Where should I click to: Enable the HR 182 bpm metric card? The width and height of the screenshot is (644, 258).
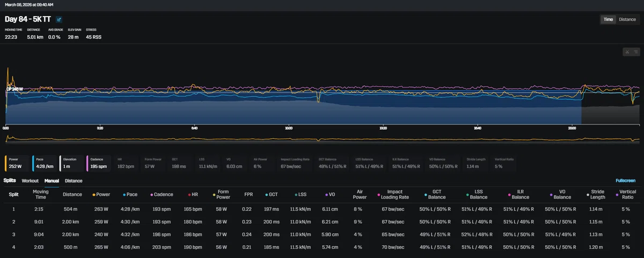pos(127,163)
